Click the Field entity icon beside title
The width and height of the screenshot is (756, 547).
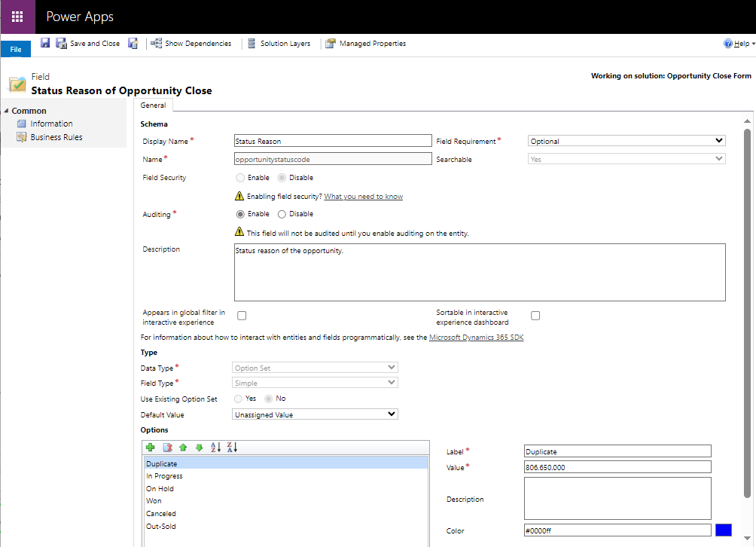point(17,84)
